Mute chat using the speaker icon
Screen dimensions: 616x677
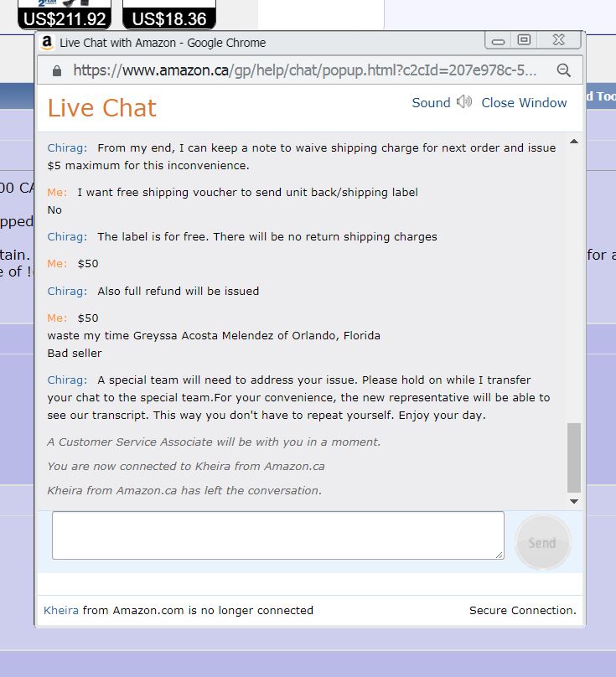(x=464, y=102)
